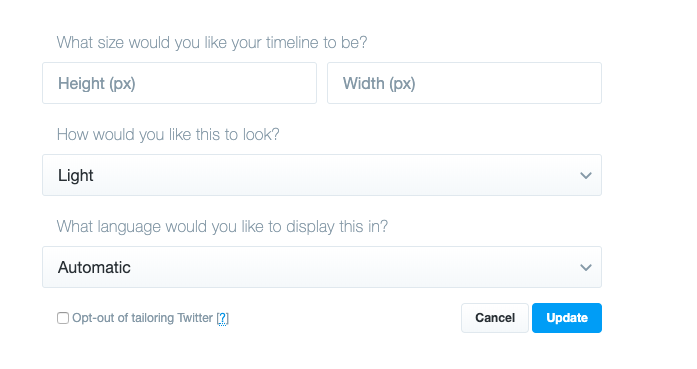Click the word 'Twitter' in the opt-out label
697x369 pixels.
[x=195, y=318]
